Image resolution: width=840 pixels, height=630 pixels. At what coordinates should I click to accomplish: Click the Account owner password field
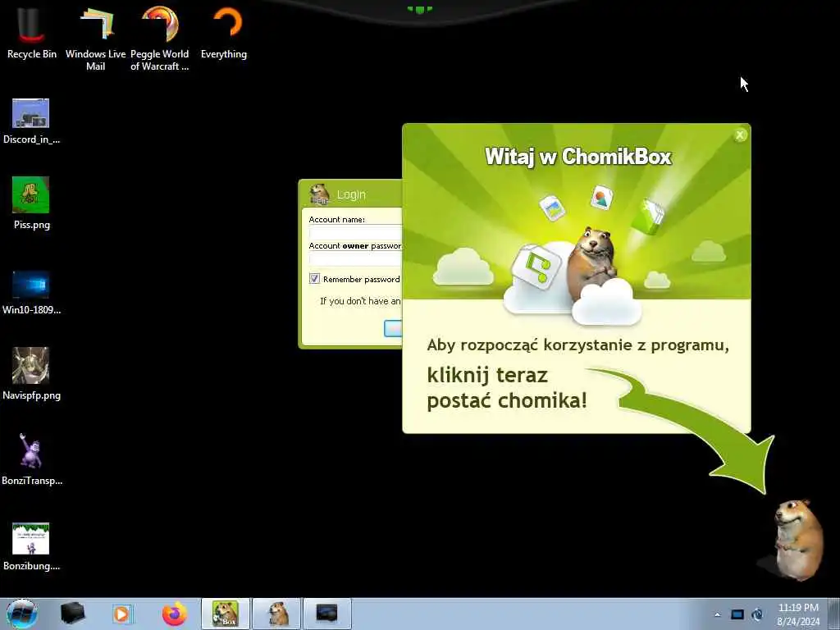pyautogui.click(x=356, y=258)
